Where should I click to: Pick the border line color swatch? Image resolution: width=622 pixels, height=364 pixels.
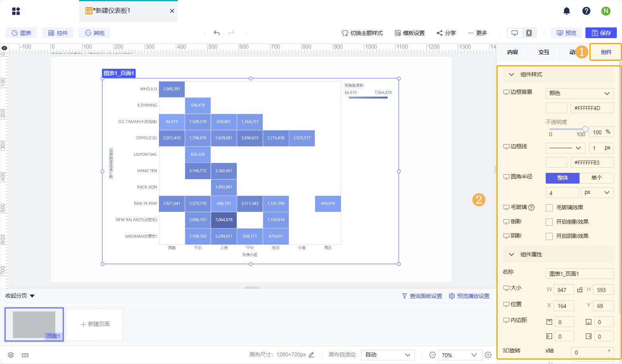[556, 163]
